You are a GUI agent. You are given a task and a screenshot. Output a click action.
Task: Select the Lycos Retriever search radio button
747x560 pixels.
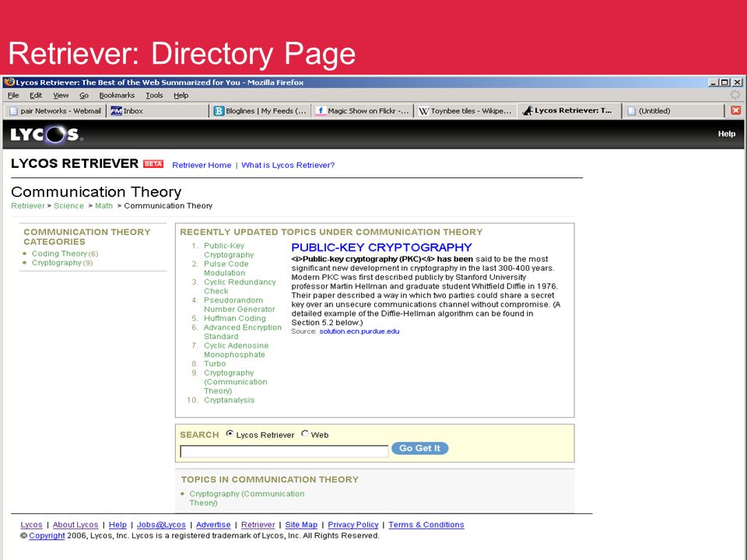point(230,434)
